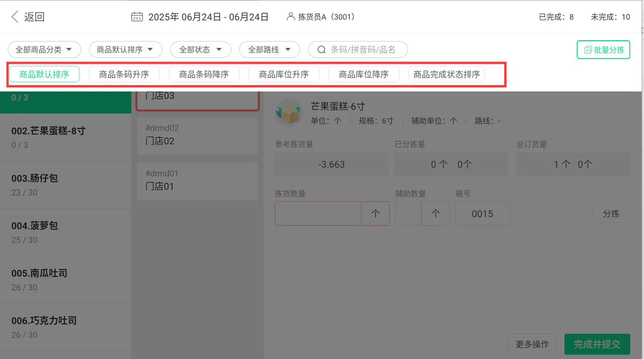Open the 全部路线 route dropdown
The image size is (644, 359).
[270, 50]
